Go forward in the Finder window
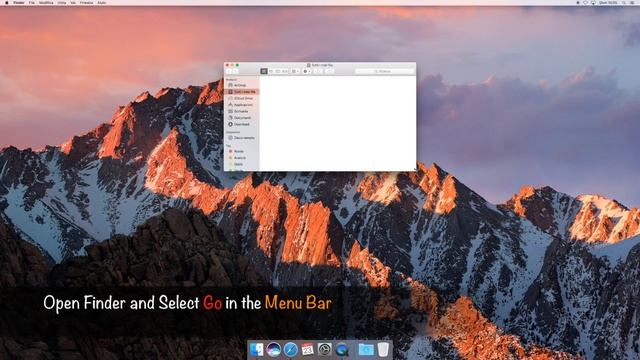 click(236, 71)
